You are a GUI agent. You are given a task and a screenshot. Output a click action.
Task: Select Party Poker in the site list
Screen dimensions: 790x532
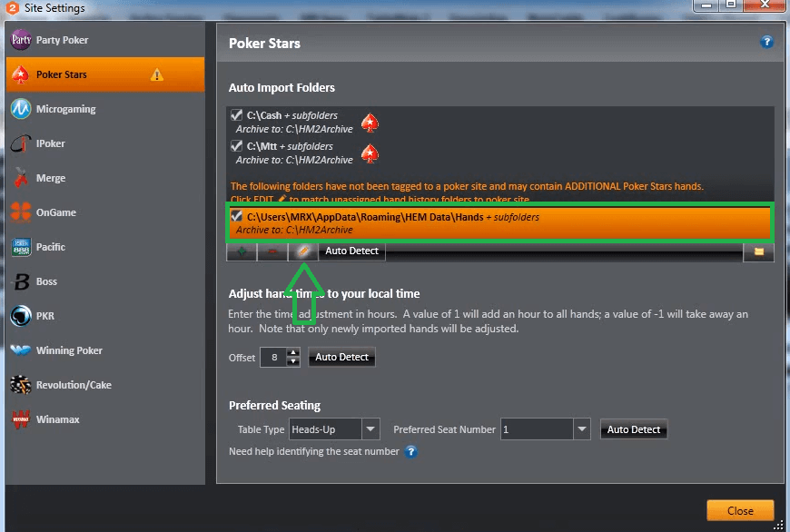tap(105, 40)
